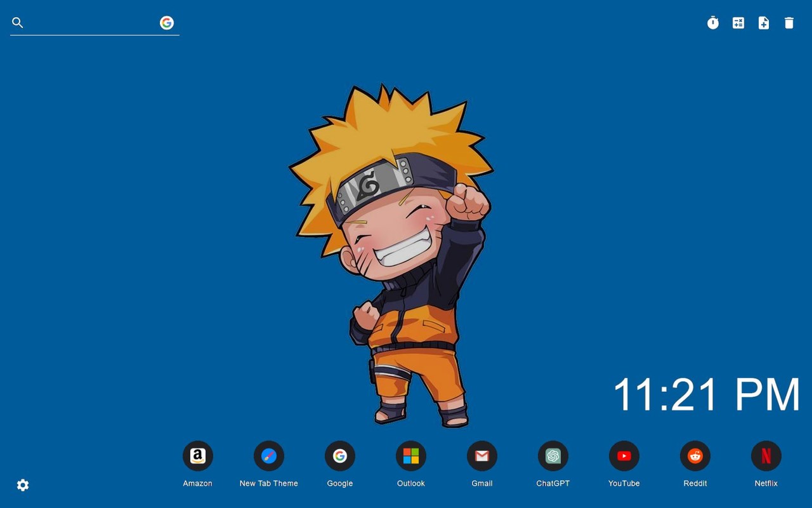Open the Outlook shortcut icon
This screenshot has width=812, height=508.
pos(411,456)
